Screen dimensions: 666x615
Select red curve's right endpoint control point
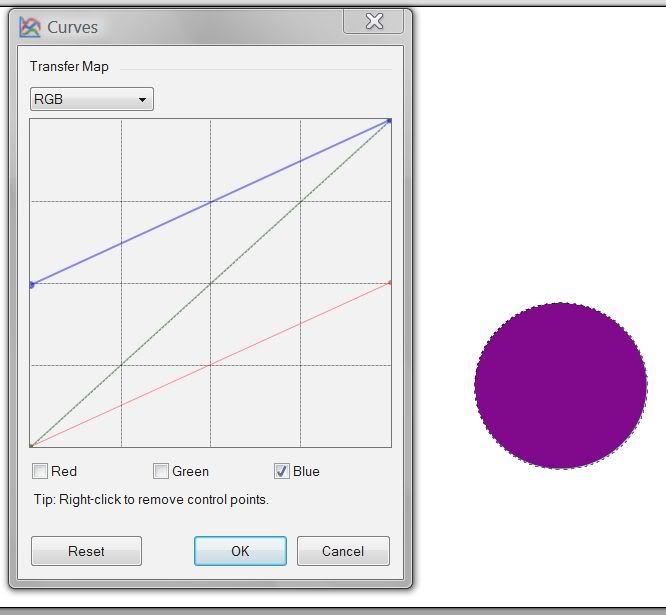coord(390,283)
